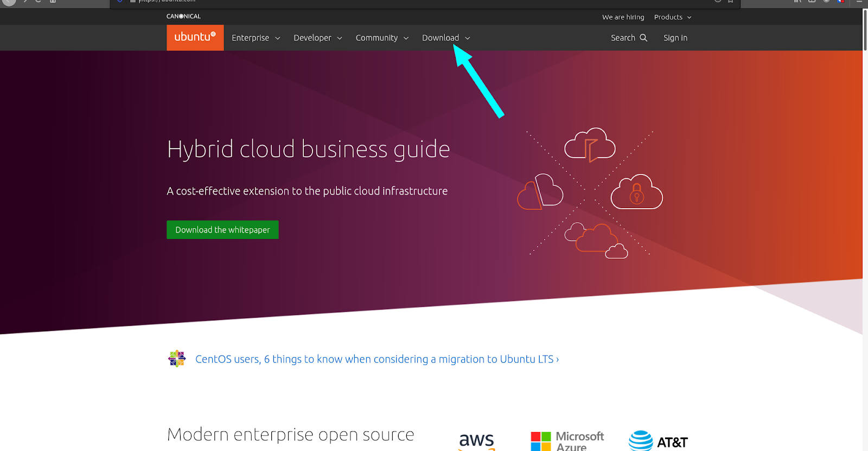Image resolution: width=868 pixels, height=451 pixels.
Task: Expand the Enterprise menu
Action: coord(256,38)
